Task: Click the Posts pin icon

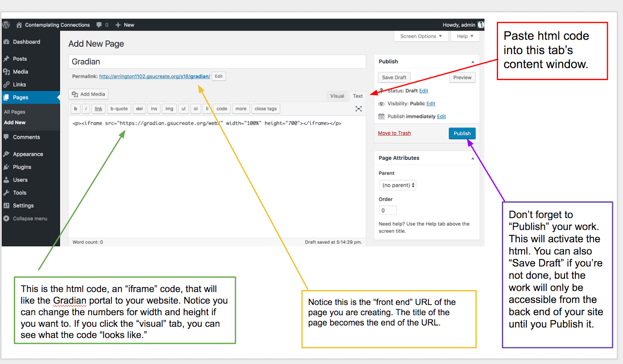Action: [x=6, y=59]
